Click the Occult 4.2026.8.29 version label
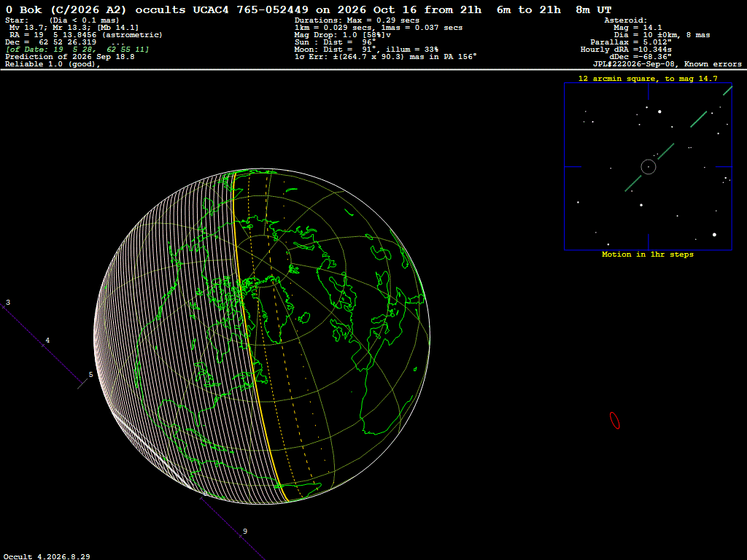The image size is (747, 560). tap(47, 556)
